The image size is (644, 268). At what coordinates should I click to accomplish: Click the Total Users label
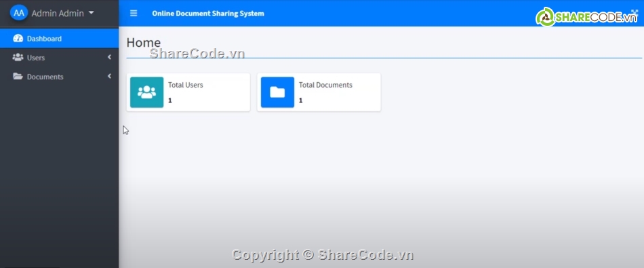tap(186, 85)
